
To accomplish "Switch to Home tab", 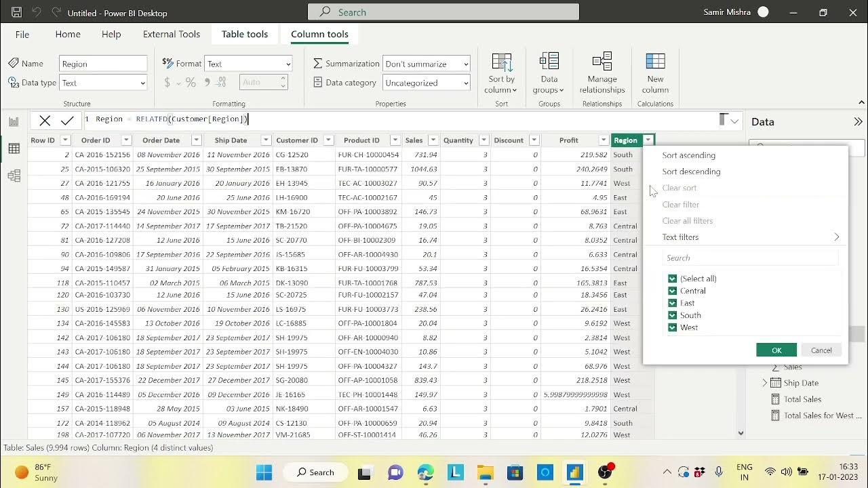I will pos(68,34).
